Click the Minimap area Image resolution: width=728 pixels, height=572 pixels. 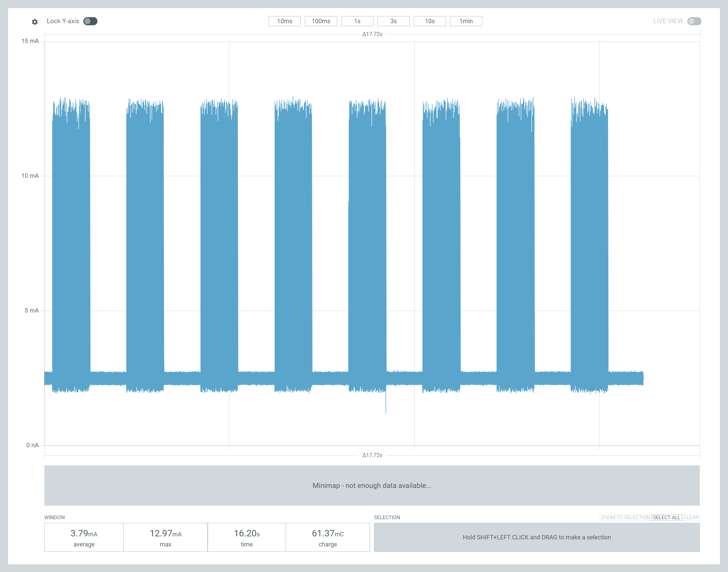click(372, 485)
